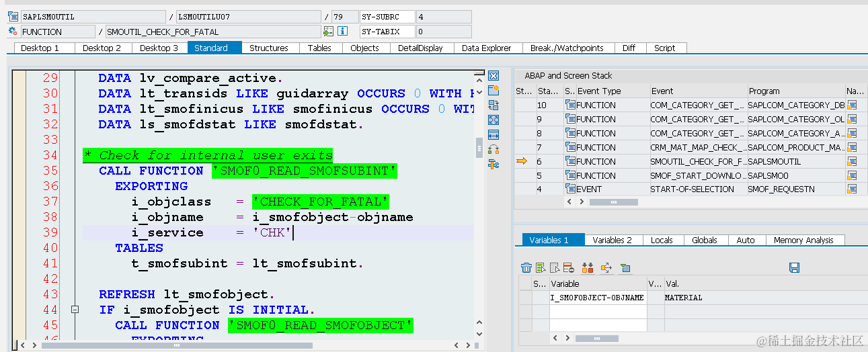
Task: Click the icon with two down arrows over orange boxes
Action: (x=588, y=268)
